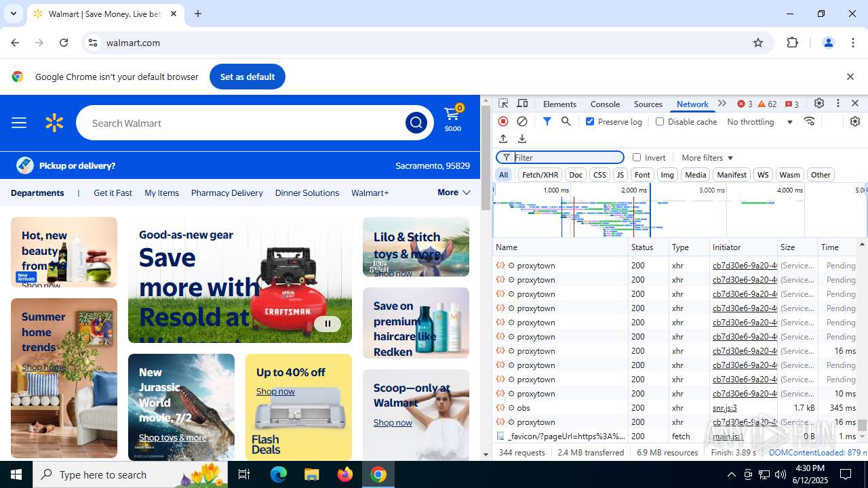Click the DevTools issues count badge
Viewport: 868px width, 488px height.
791,104
